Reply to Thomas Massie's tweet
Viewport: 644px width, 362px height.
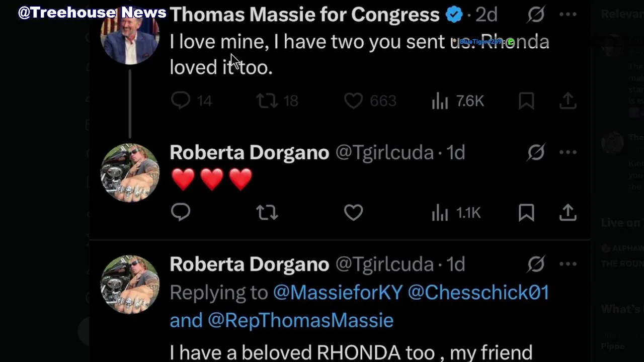coord(181,101)
